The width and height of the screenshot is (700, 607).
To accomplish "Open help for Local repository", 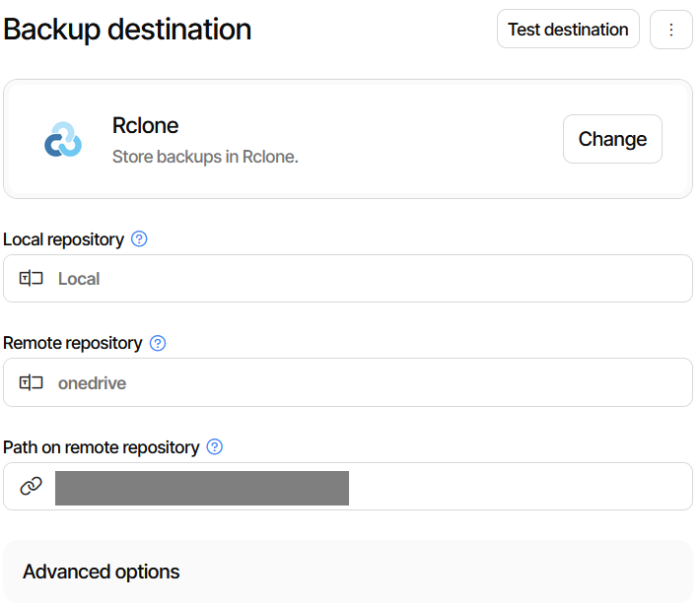I will pyautogui.click(x=139, y=238).
